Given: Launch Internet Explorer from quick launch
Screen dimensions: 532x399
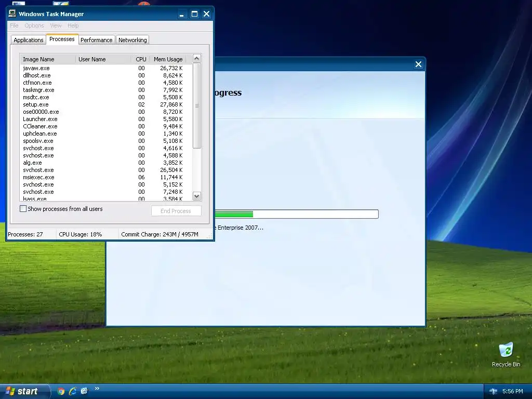Looking at the screenshot, I should (x=73, y=391).
